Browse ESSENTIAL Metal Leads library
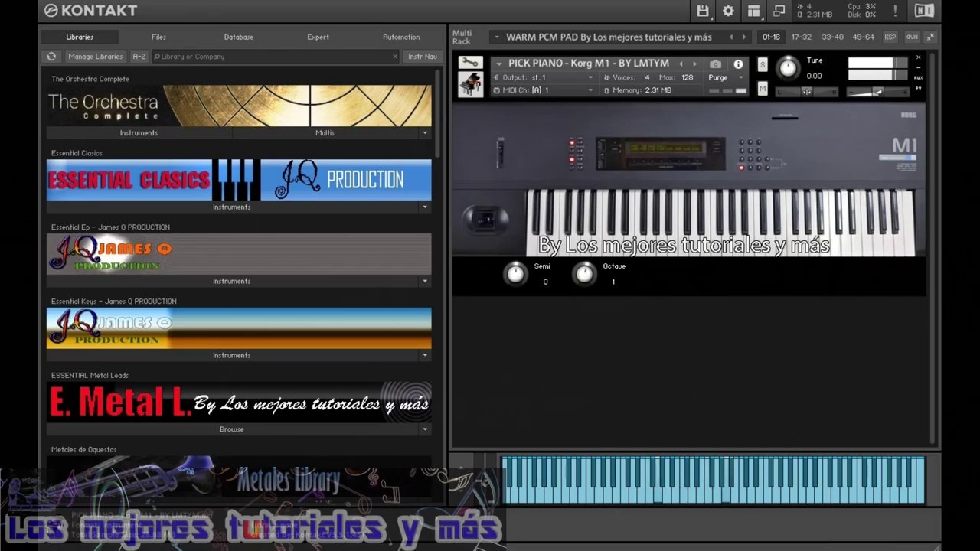Screen dimensions: 980x551 coord(232,430)
